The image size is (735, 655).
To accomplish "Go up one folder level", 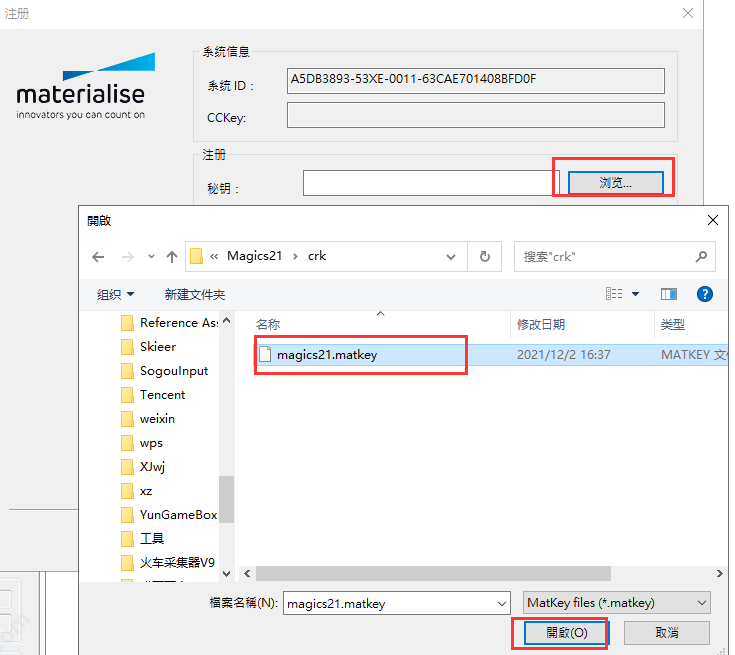I will pos(172,257).
